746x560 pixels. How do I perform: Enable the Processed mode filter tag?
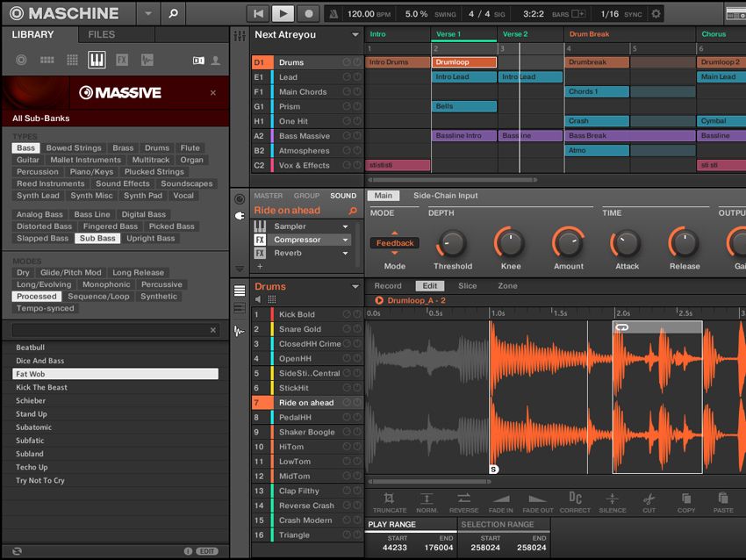click(x=37, y=296)
